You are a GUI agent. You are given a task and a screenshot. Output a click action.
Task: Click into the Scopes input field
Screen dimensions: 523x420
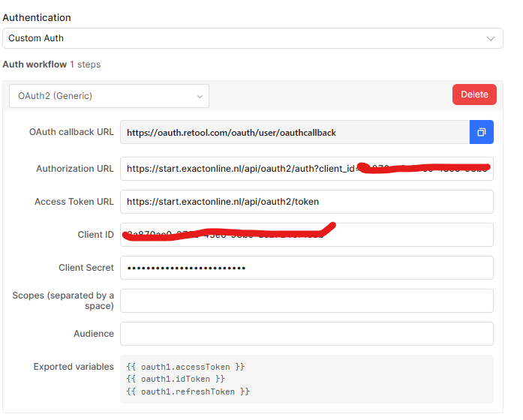point(307,301)
